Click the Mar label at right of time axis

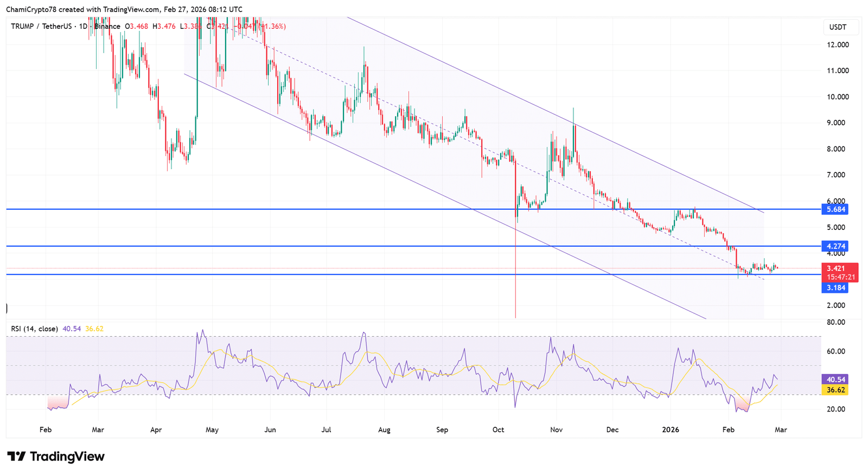[x=781, y=429]
